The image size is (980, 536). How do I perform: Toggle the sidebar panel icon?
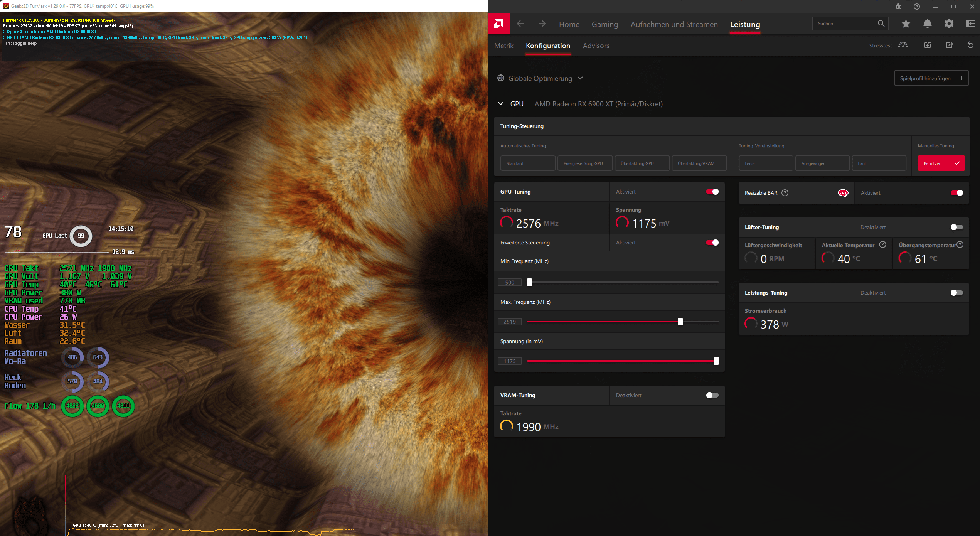click(x=971, y=24)
